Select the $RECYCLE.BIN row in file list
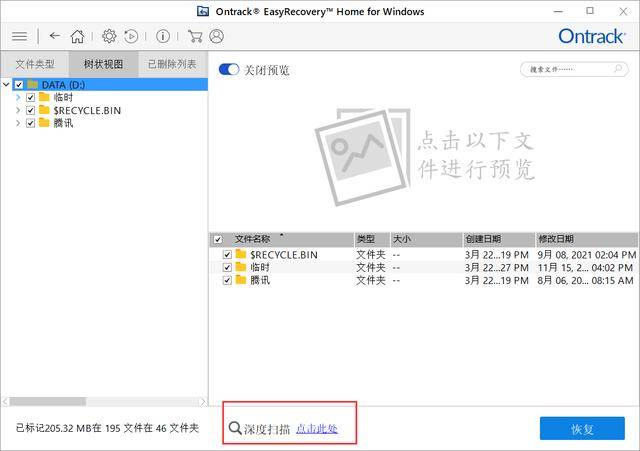 coord(423,255)
